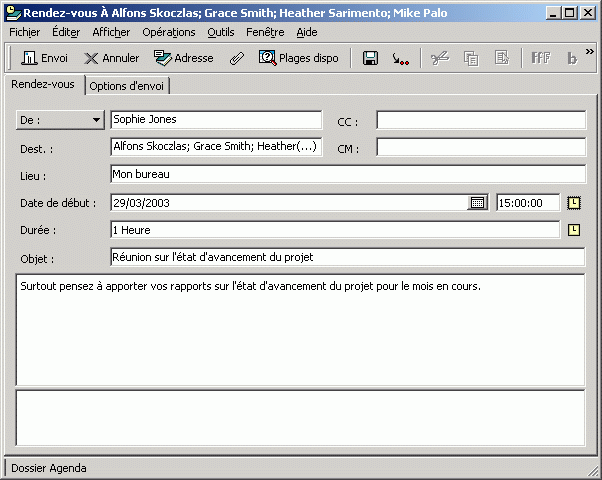The width and height of the screenshot is (602, 480).
Task: Click the paperclip attachment icon
Action: coord(237,58)
